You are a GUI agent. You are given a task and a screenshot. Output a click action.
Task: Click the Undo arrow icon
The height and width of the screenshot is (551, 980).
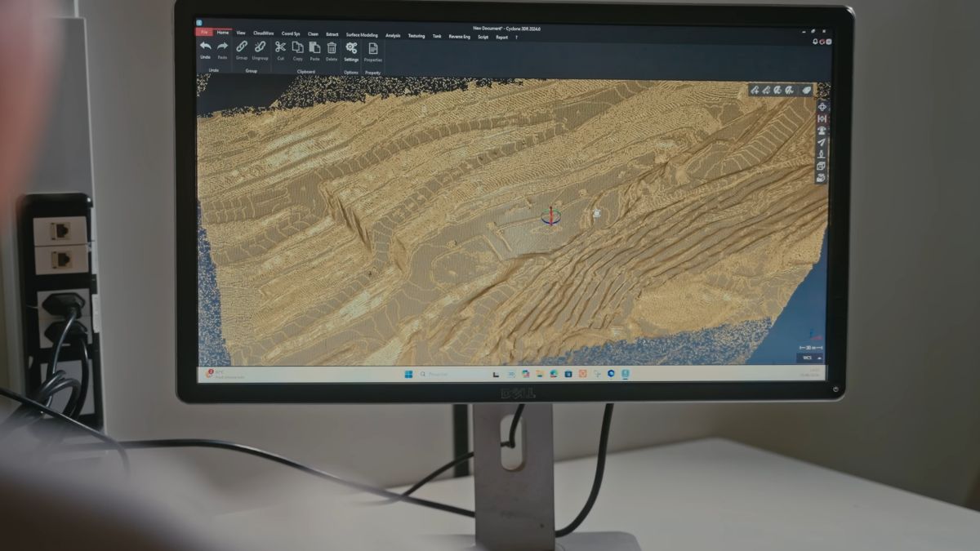(205, 47)
